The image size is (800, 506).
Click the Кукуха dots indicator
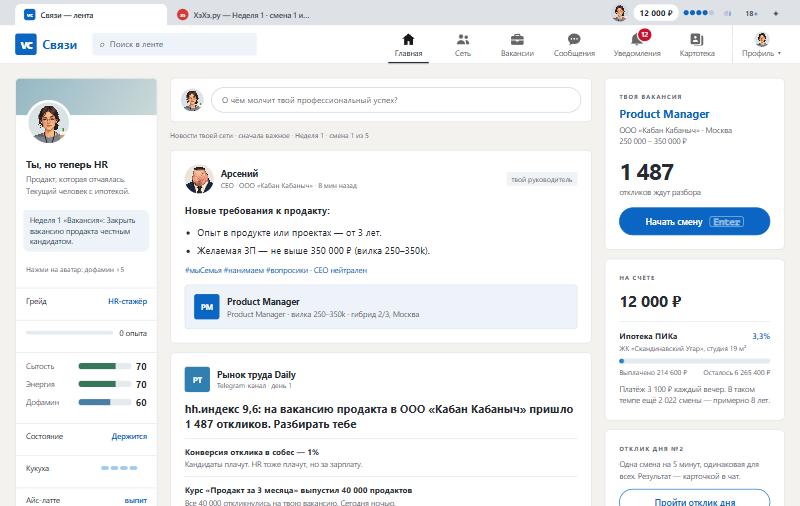[x=119, y=468]
